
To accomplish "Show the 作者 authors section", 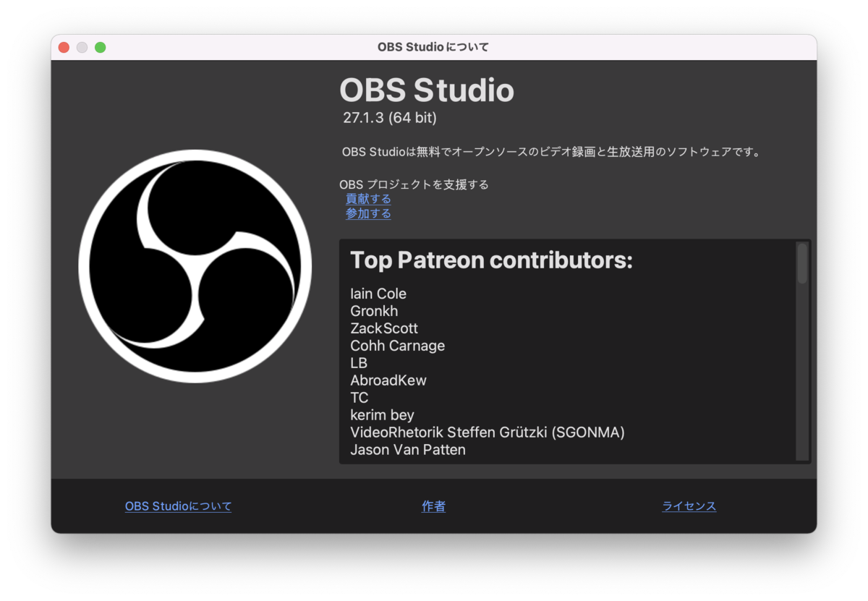I will point(433,506).
